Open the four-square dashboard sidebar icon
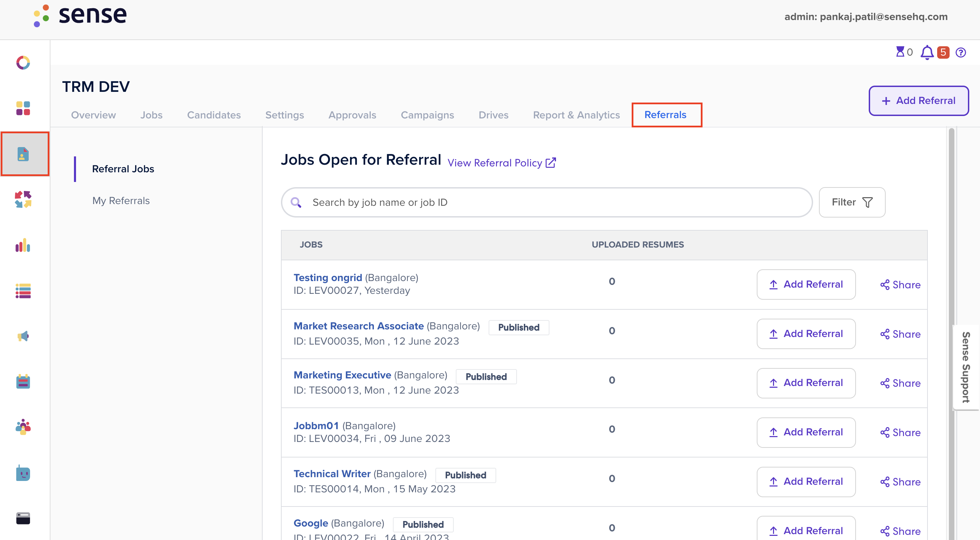This screenshot has width=980, height=540. [23, 108]
